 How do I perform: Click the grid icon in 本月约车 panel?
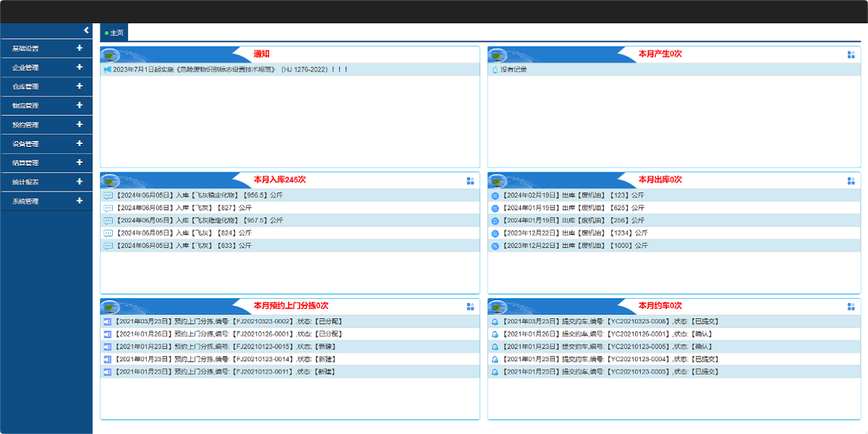(x=851, y=307)
